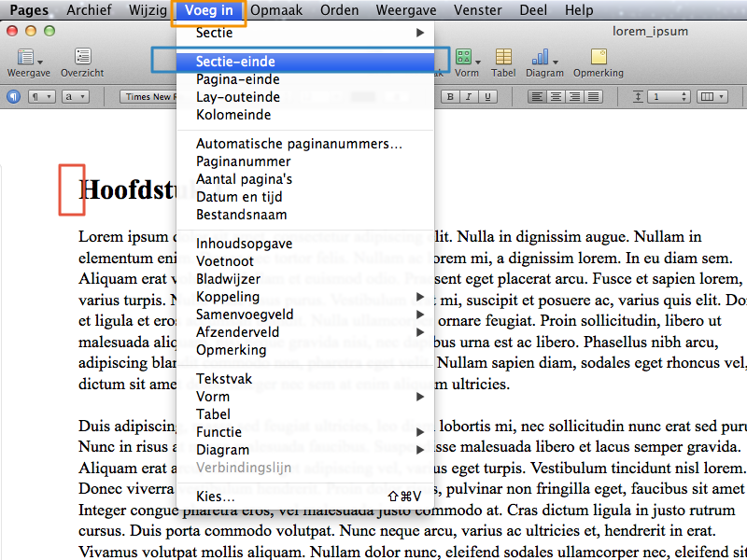Click the paragraph starting 'Lorem ipsum'
This screenshot has width=747, height=560.
pyautogui.click(x=412, y=310)
